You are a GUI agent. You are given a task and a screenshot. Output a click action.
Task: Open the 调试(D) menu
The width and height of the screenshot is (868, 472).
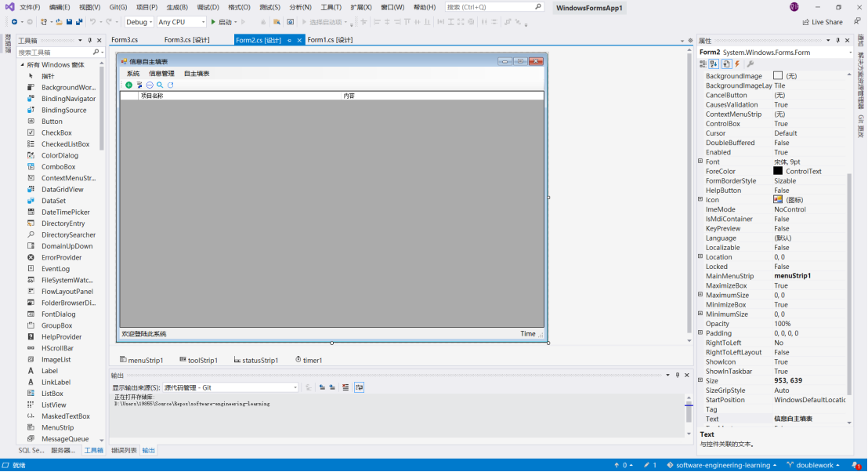tap(208, 7)
